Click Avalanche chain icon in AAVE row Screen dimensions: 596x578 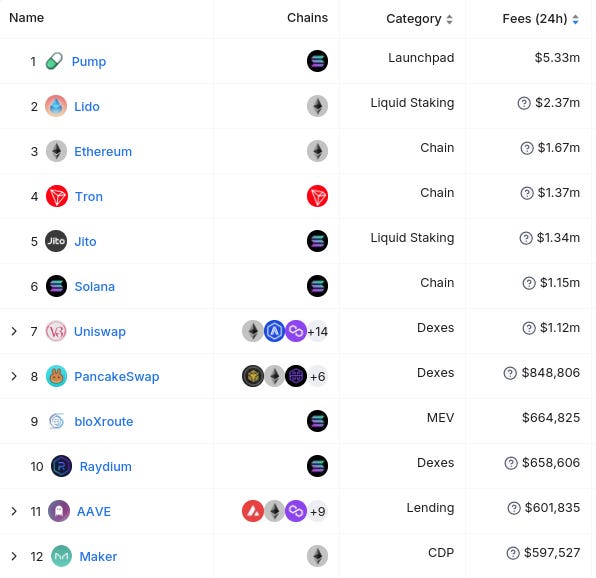pyautogui.click(x=253, y=511)
